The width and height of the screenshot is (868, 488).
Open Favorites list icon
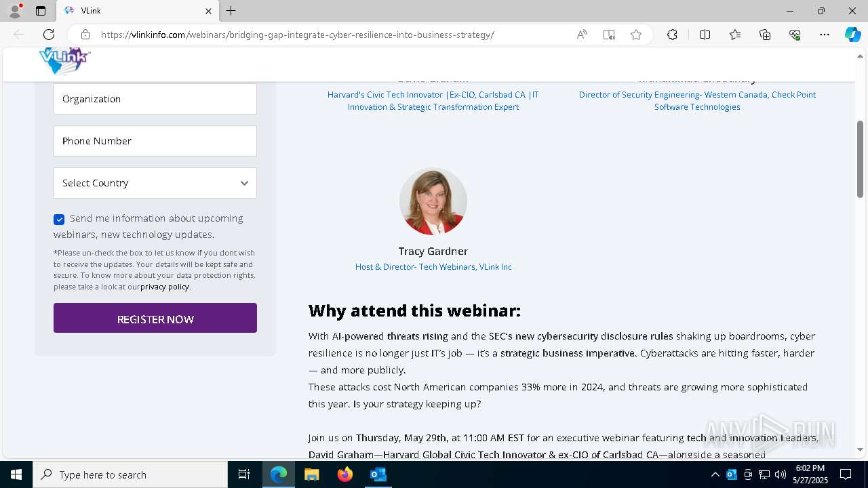pos(735,35)
